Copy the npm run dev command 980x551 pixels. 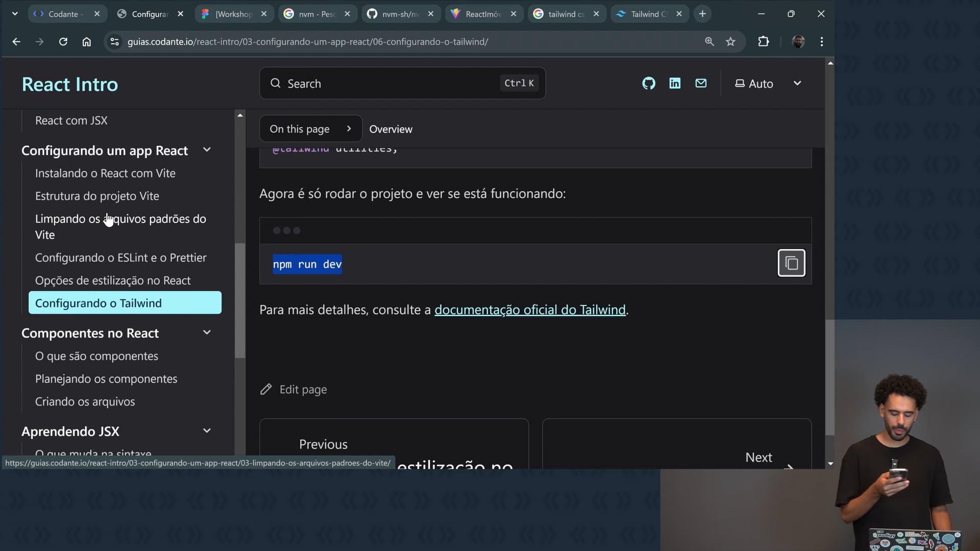point(792,263)
